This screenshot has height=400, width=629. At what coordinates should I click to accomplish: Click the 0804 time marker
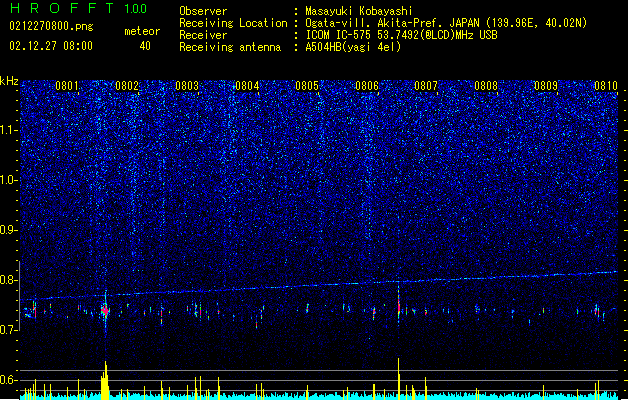click(247, 86)
